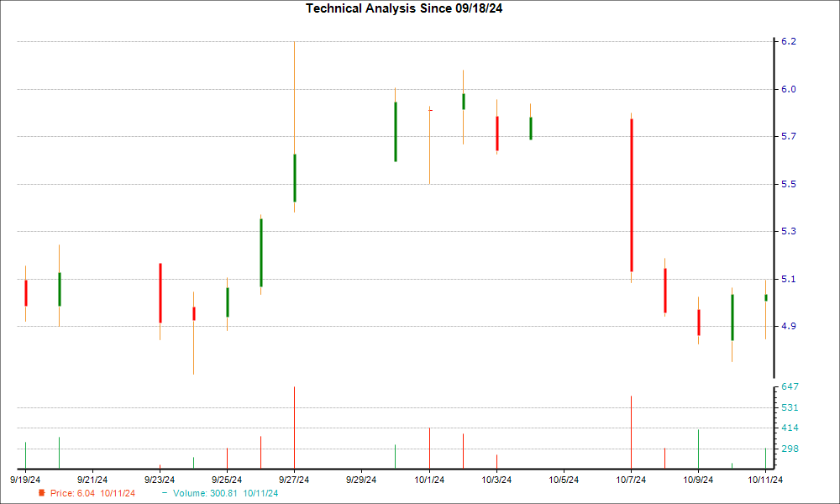Click the 298 volume axis label
The width and height of the screenshot is (840, 504).
pyautogui.click(x=790, y=449)
